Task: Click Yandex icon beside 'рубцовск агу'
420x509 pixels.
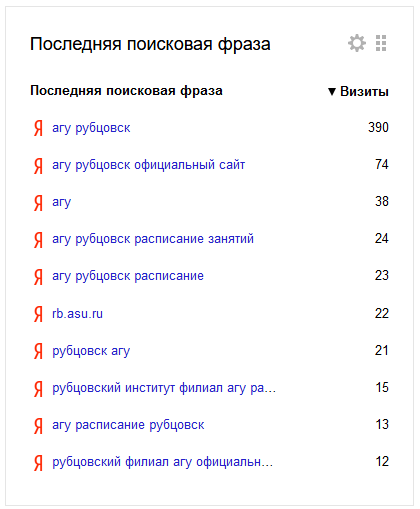Action: click(x=38, y=351)
